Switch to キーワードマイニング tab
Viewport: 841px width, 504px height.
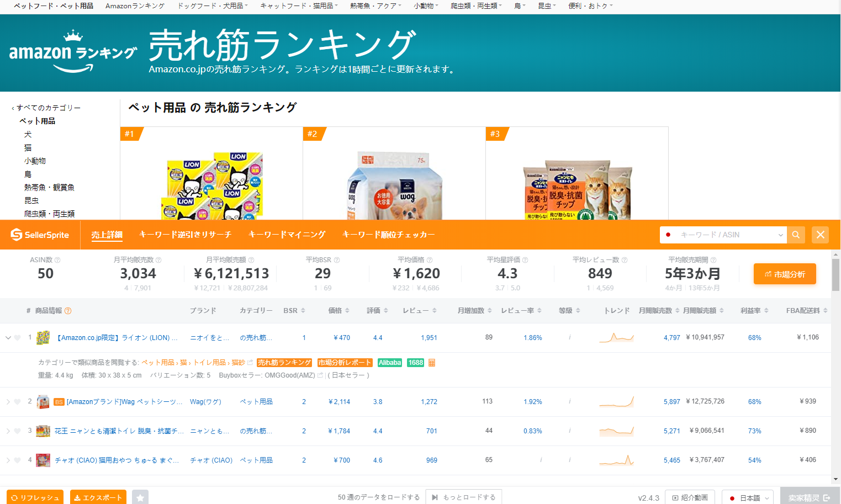point(287,235)
